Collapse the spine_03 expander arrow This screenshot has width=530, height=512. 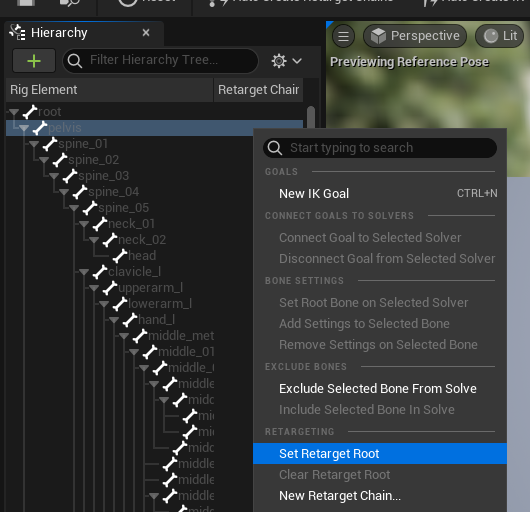pos(54,176)
